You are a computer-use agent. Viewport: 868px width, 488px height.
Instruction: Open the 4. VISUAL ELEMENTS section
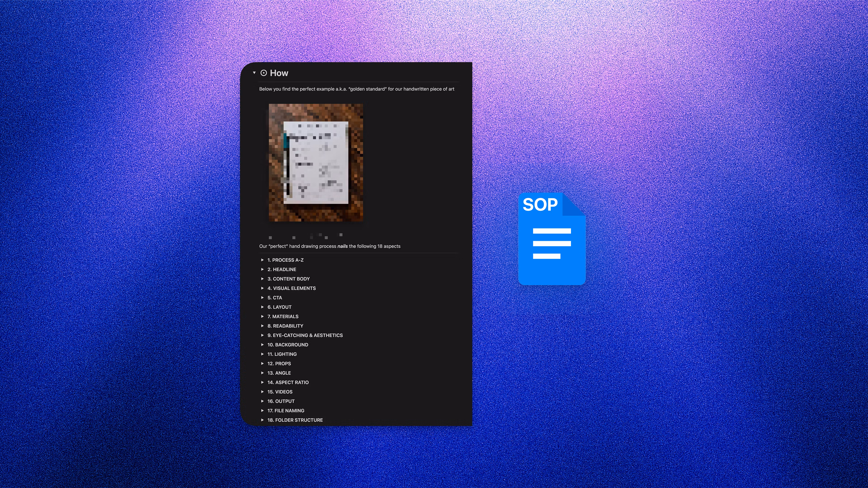tap(291, 288)
